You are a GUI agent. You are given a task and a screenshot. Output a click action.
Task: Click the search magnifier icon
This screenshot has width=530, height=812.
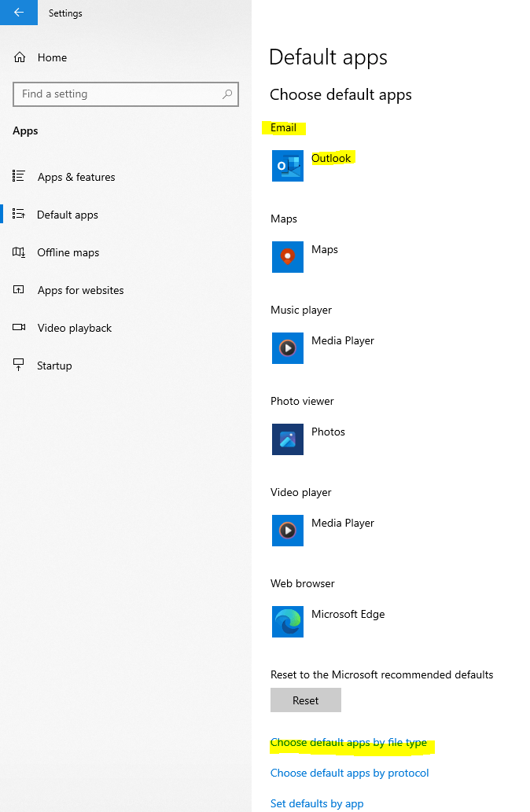(228, 94)
